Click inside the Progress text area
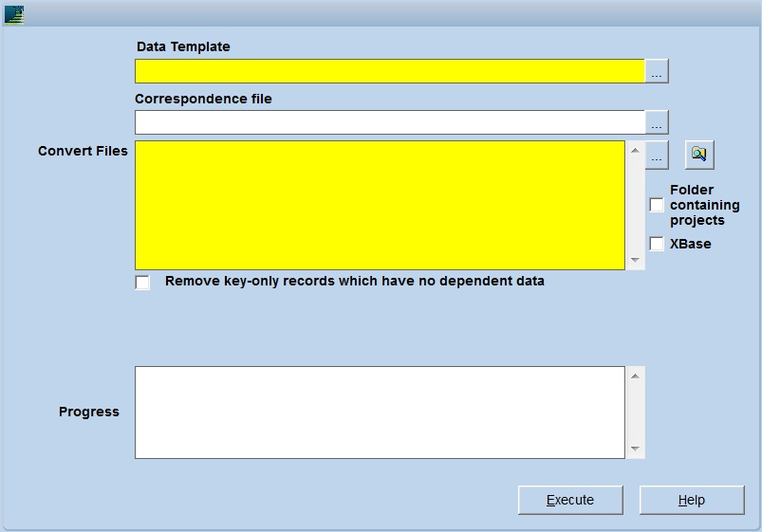 pos(380,413)
